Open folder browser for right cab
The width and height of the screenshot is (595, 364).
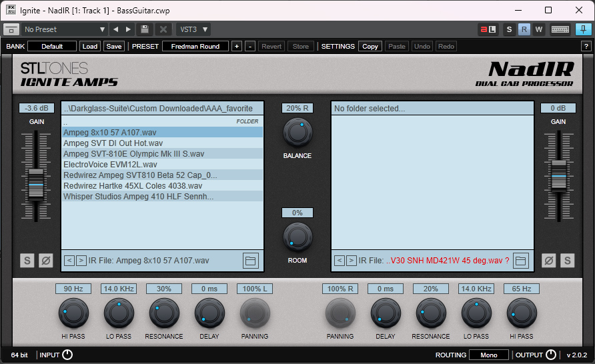(x=520, y=261)
